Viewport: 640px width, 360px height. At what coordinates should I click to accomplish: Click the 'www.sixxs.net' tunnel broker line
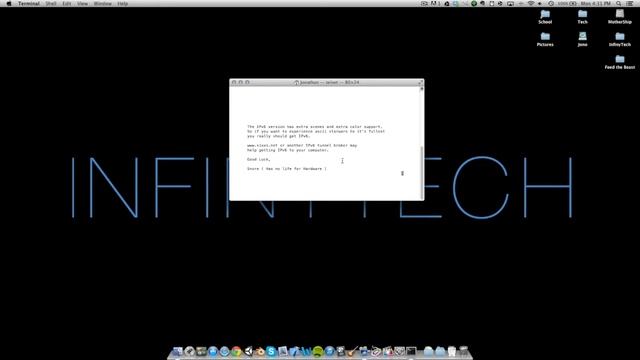pyautogui.click(x=302, y=145)
